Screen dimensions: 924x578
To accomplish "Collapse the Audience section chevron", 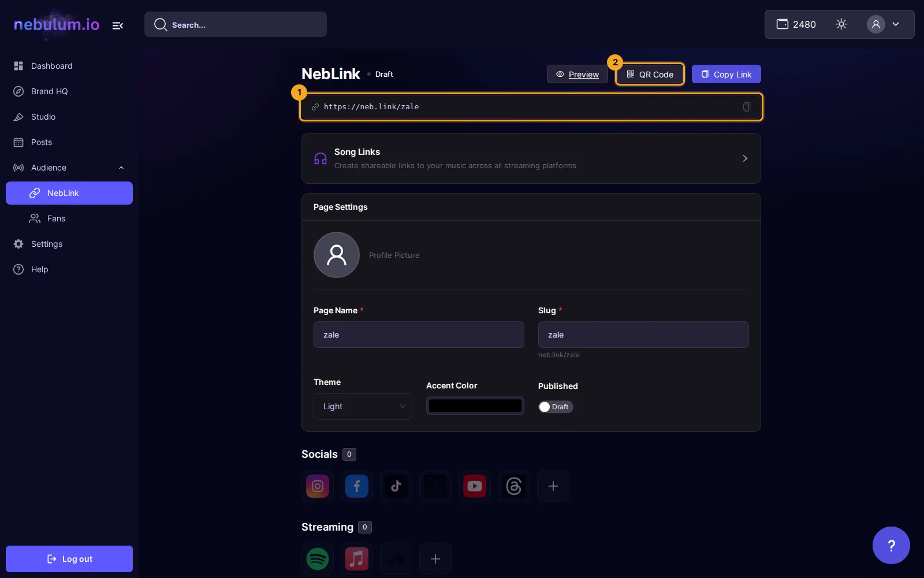I will [121, 168].
